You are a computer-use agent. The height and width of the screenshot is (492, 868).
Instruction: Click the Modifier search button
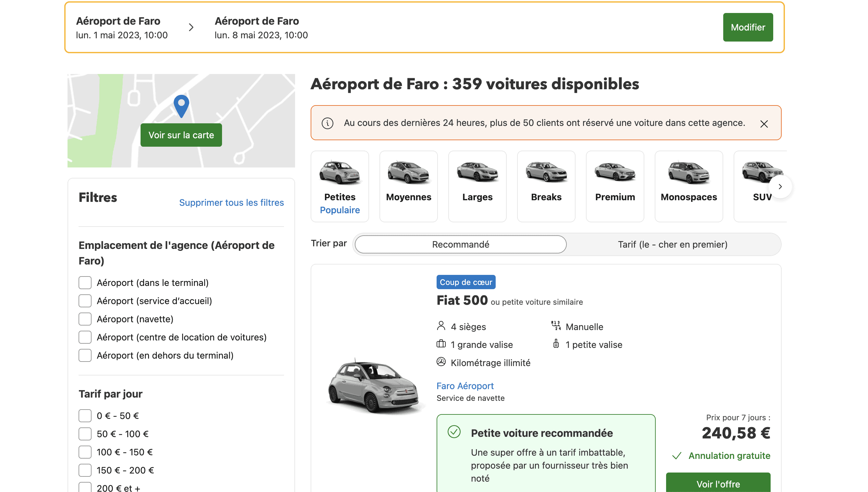click(747, 27)
